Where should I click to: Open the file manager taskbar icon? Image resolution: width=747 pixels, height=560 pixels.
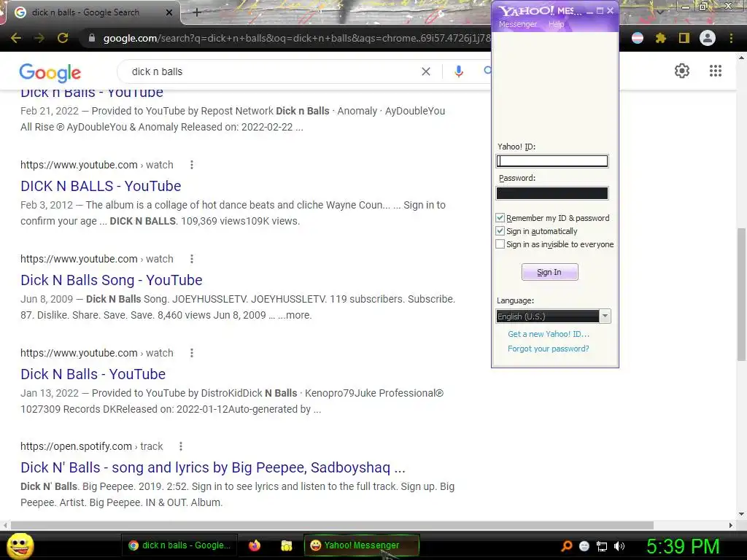pyautogui.click(x=286, y=545)
